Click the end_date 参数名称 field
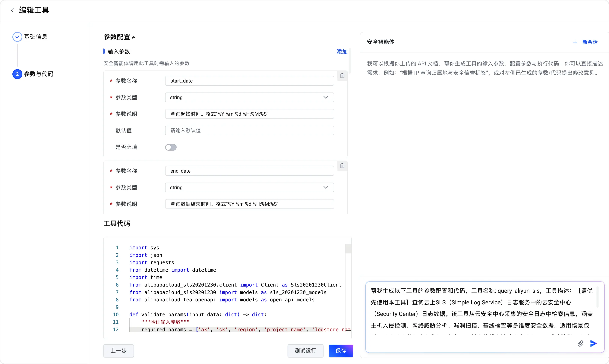 [x=249, y=171]
